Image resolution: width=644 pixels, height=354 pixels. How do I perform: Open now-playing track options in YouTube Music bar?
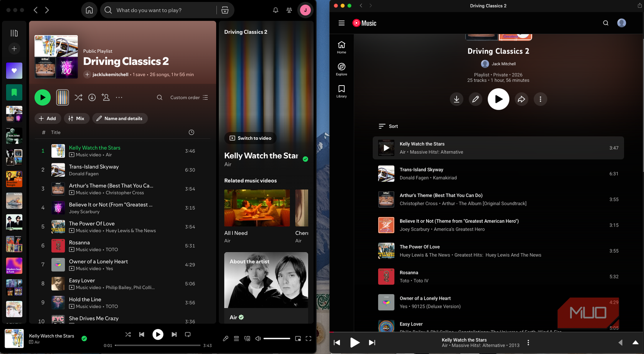pyautogui.click(x=528, y=343)
